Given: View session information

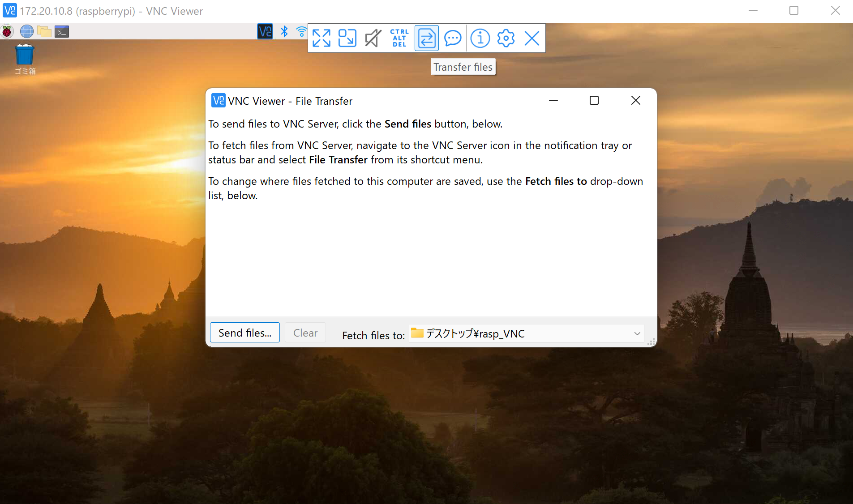Looking at the screenshot, I should pyautogui.click(x=479, y=38).
